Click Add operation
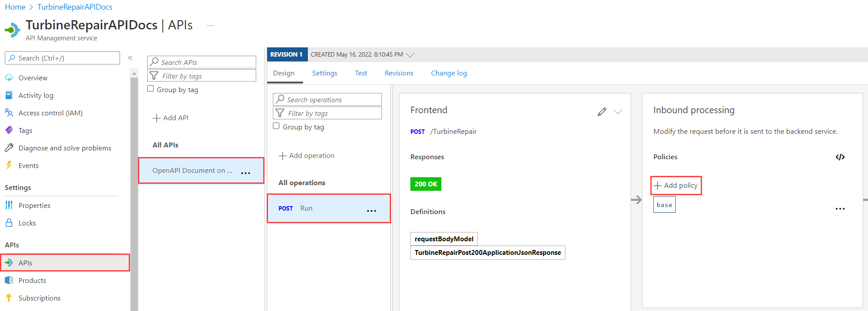The width and height of the screenshot is (868, 311). (x=307, y=156)
